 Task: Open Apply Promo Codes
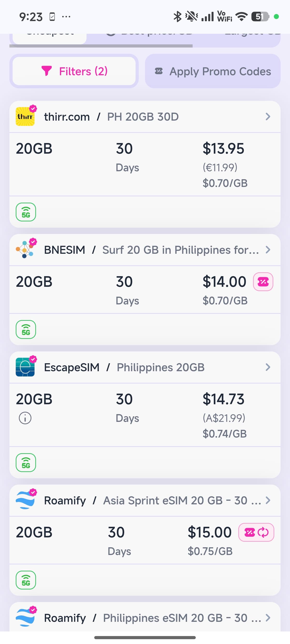click(x=213, y=71)
